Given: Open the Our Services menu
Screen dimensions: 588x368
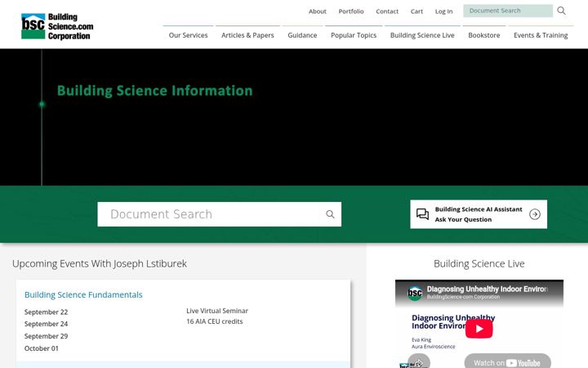Looking at the screenshot, I should point(189,35).
